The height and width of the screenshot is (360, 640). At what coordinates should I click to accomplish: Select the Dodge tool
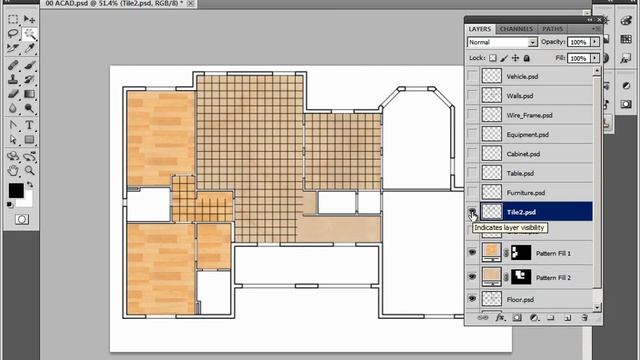29,108
